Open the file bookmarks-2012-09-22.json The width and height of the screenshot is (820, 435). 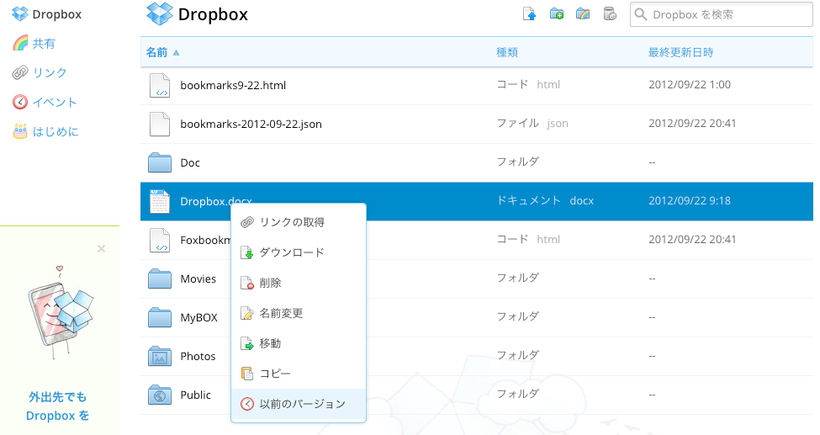pos(250,124)
